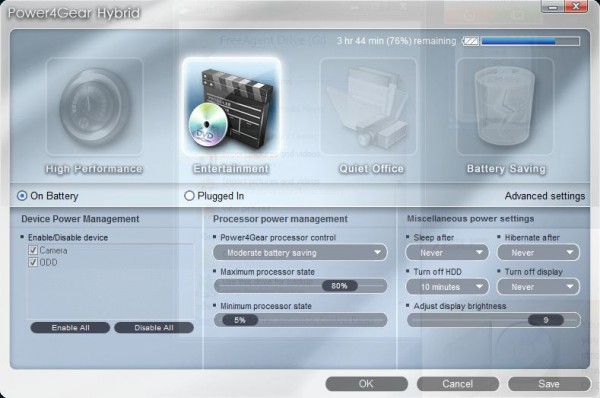Screen dimensions: 600x398
Task: Choose the Plugged In radio button
Action: [x=189, y=196]
